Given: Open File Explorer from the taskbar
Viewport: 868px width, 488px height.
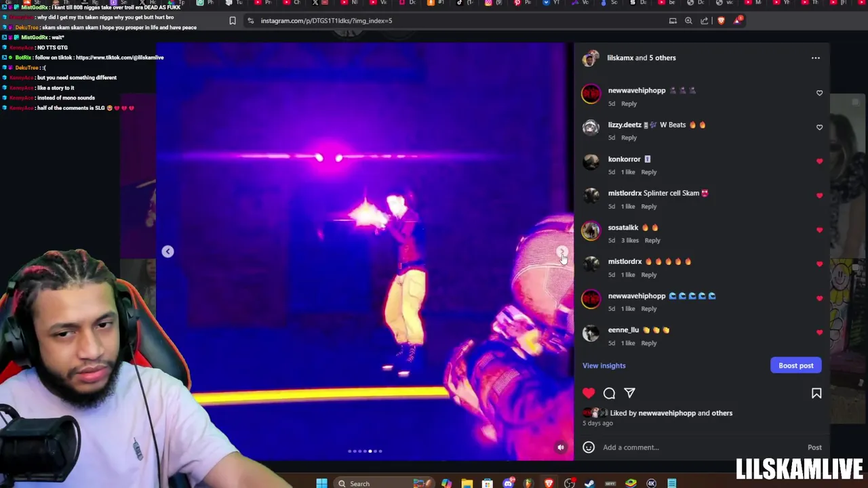Looking at the screenshot, I should (467, 483).
